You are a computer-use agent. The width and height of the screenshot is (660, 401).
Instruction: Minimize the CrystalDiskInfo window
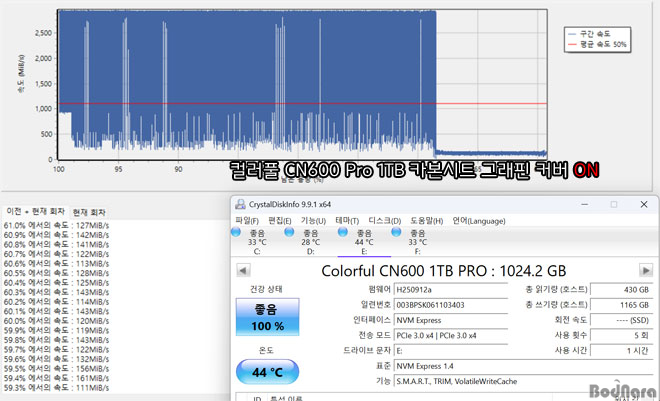click(x=585, y=204)
